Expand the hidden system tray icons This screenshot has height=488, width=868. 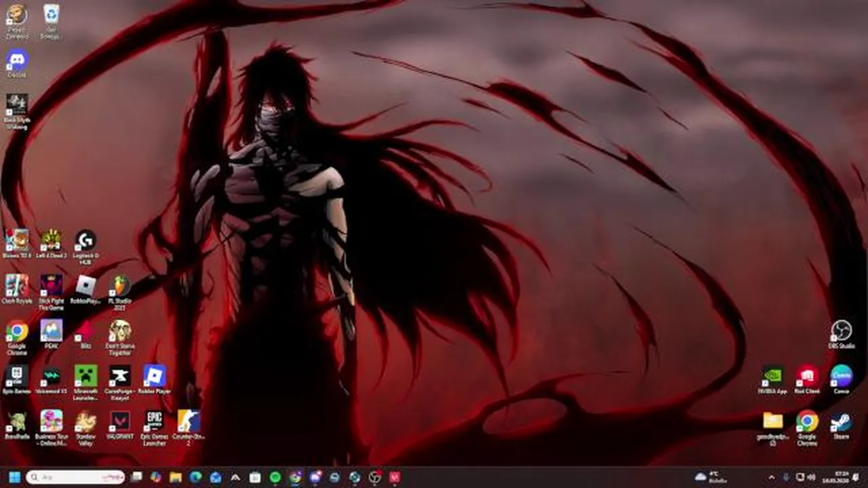[771, 477]
